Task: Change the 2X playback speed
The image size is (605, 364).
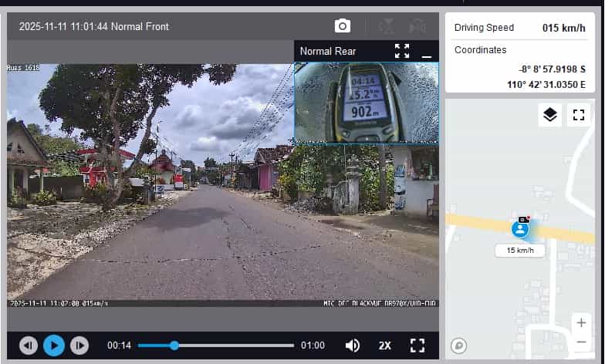Action: coord(384,345)
